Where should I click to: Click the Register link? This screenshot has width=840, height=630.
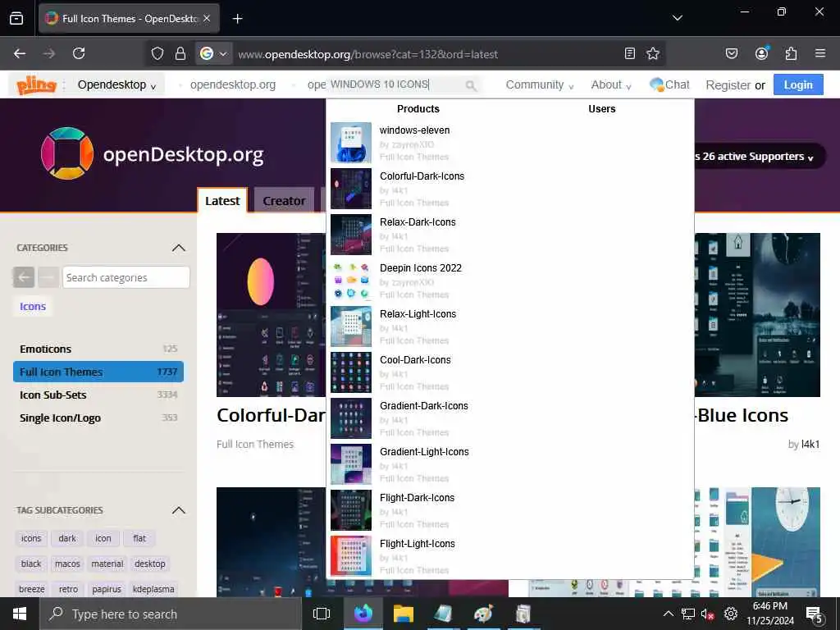pyautogui.click(x=728, y=85)
